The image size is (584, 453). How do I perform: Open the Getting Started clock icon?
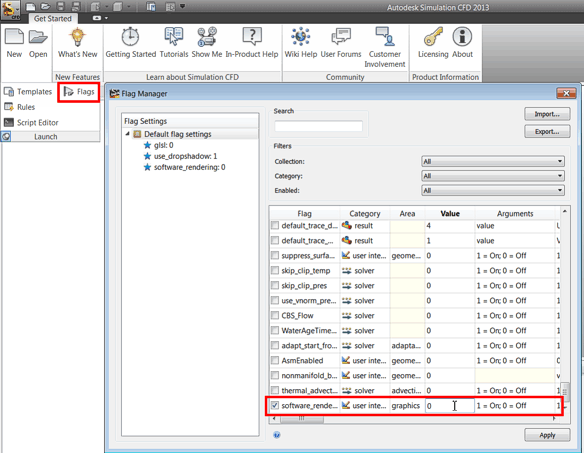pyautogui.click(x=130, y=37)
